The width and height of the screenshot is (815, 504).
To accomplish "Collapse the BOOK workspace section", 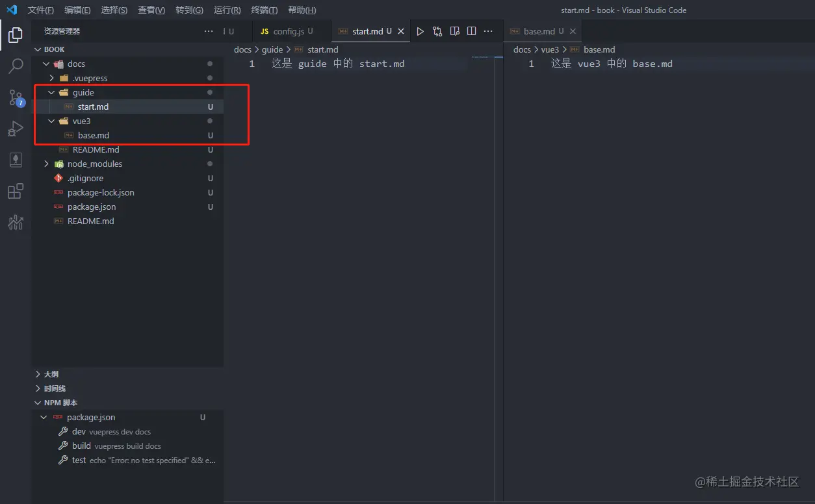I will [x=38, y=49].
